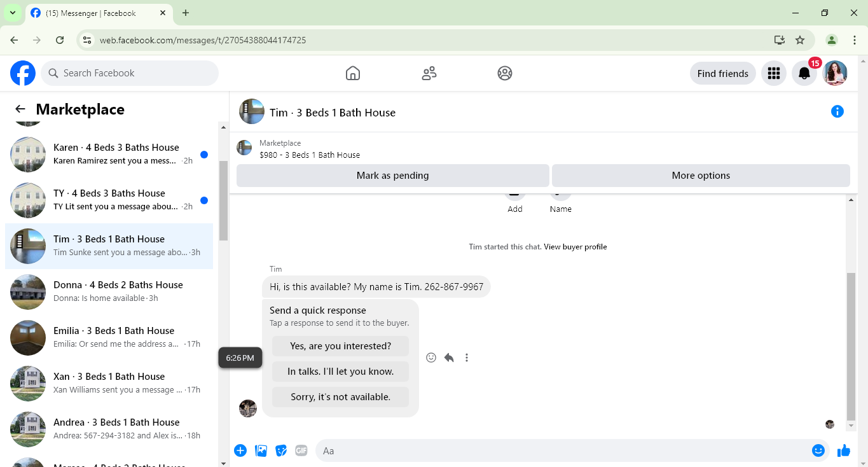Click the chat scrollbar down arrow
The width and height of the screenshot is (868, 467).
[851, 426]
